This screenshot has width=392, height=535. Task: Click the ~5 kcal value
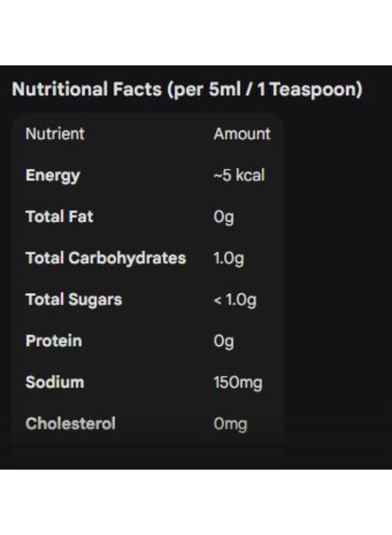coord(239,175)
